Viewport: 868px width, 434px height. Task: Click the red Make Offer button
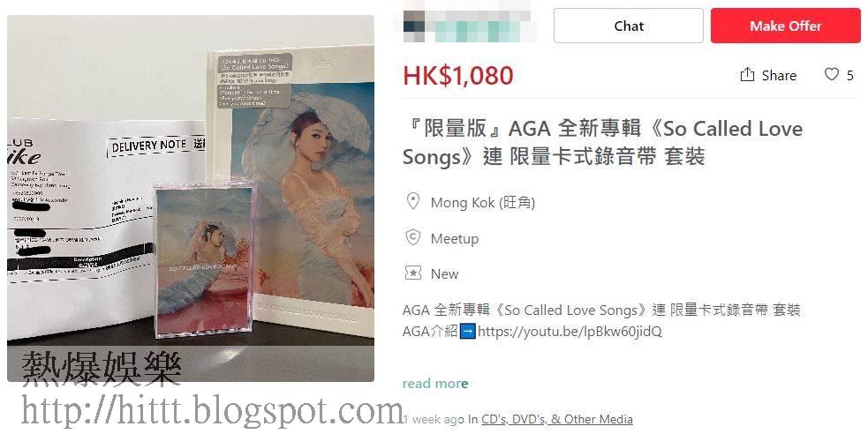(x=786, y=26)
